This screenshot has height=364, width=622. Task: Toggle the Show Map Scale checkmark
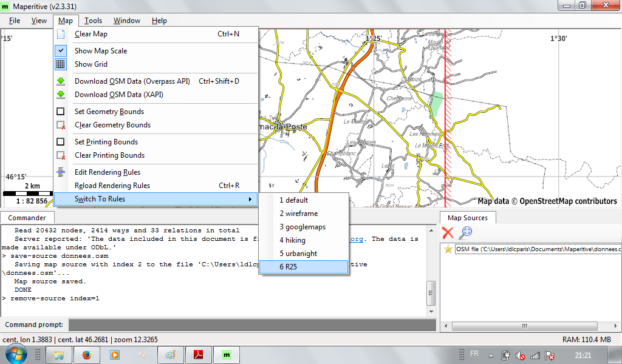(61, 51)
